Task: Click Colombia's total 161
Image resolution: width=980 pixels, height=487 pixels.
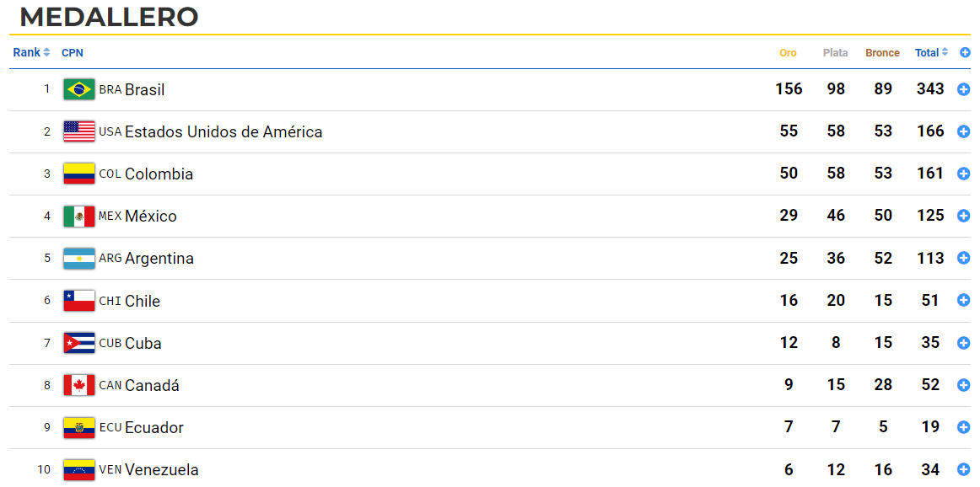Action: coord(930,174)
